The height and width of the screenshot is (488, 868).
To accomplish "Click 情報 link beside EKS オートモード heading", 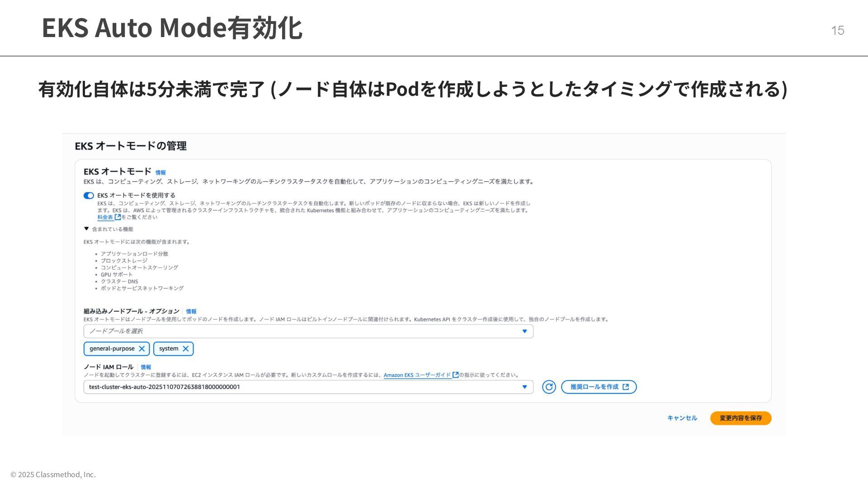I will pyautogui.click(x=160, y=173).
